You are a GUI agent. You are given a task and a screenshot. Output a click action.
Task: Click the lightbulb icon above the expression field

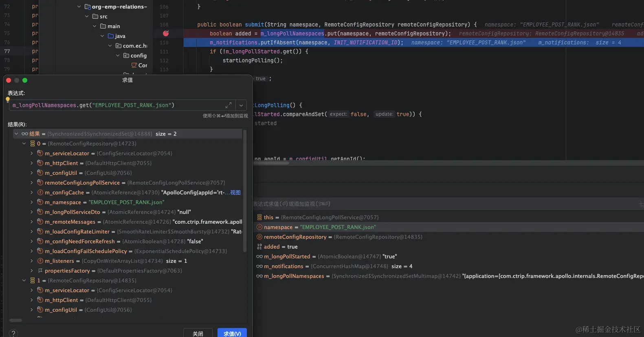[8, 99]
